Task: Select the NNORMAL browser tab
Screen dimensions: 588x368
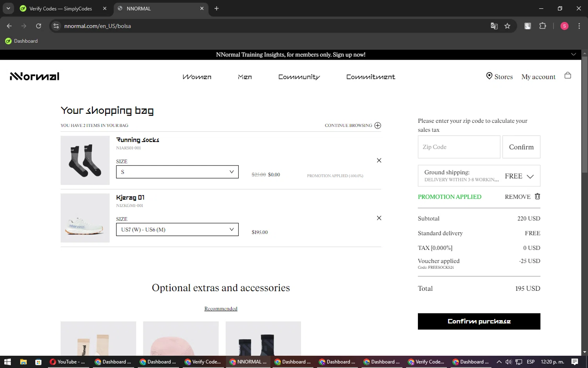Action: click(x=161, y=8)
